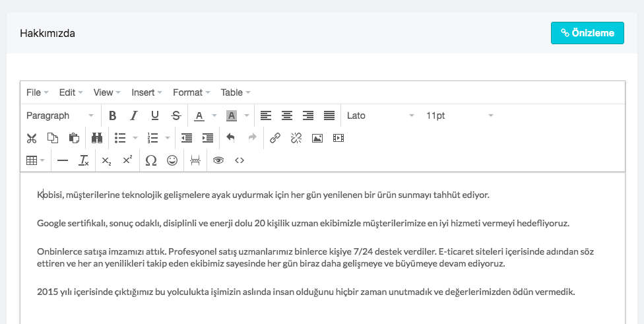The image size is (644, 324).
Task: Insert or edit a link
Action: [275, 138]
